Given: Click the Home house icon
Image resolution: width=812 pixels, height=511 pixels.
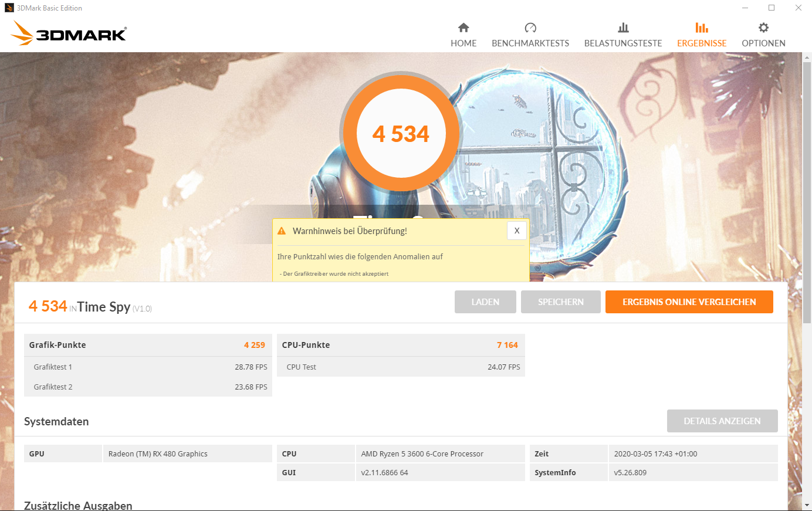Looking at the screenshot, I should (463, 28).
